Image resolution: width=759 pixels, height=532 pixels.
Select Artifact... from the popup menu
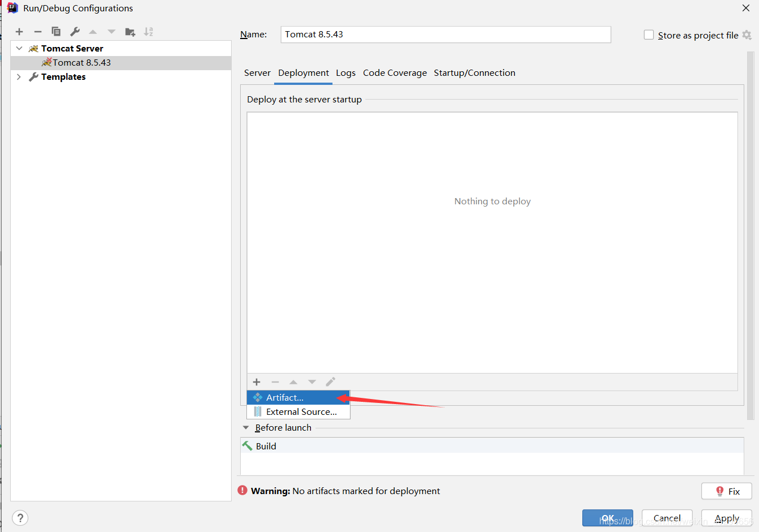[285, 398]
